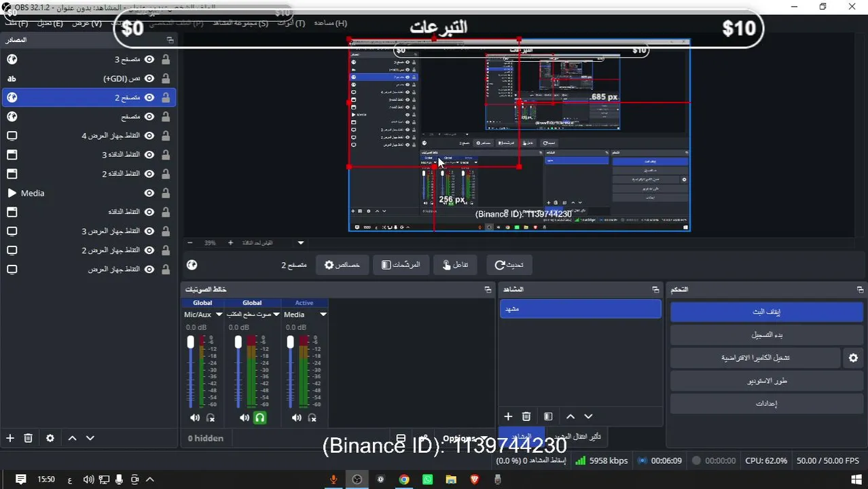Open the عرض (V) menu
Image resolution: width=868 pixels, height=489 pixels.
pyautogui.click(x=86, y=23)
